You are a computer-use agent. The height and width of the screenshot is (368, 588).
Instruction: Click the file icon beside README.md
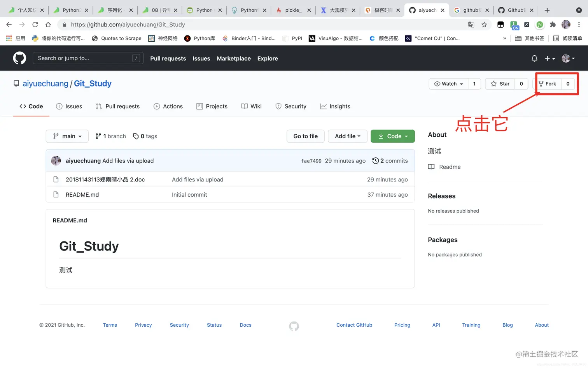[x=56, y=194]
